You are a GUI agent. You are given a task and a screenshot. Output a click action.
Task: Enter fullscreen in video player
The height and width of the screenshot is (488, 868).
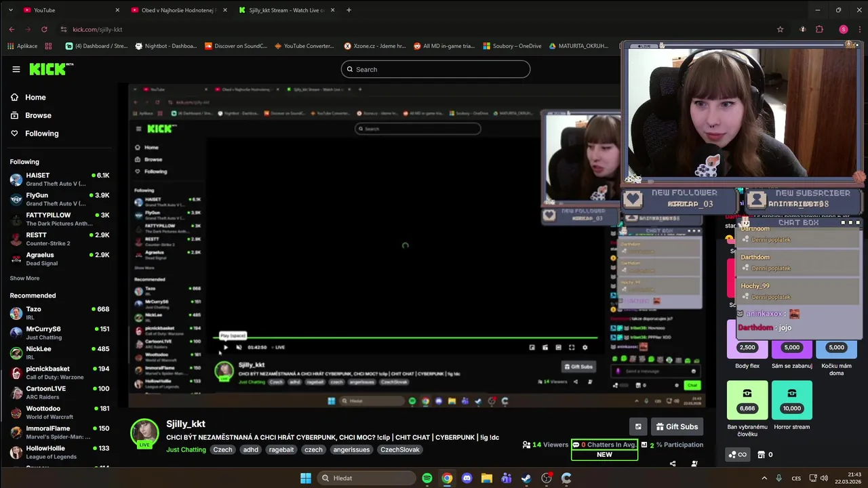point(572,347)
